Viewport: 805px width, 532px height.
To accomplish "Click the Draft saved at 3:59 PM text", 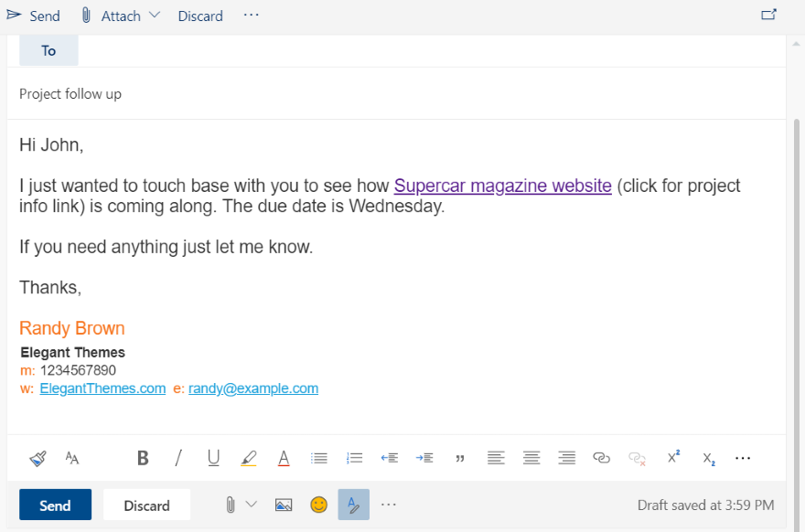I will (706, 505).
